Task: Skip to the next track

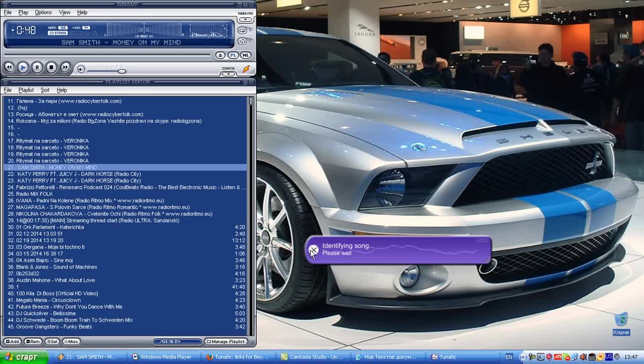Action: [65, 67]
